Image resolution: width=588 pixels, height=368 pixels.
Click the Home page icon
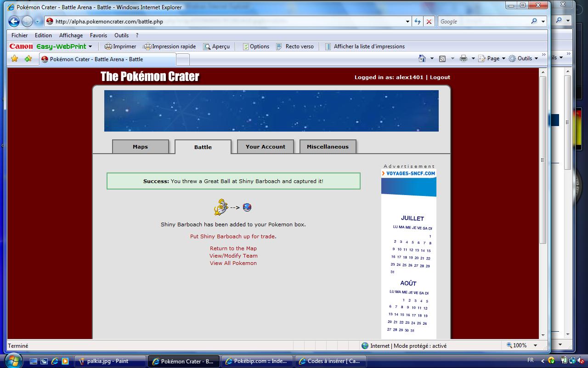(422, 58)
